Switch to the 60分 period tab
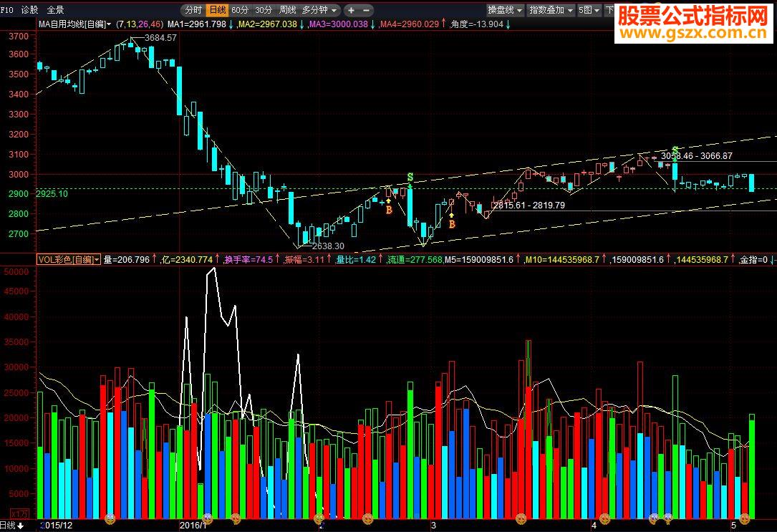Image resolution: width=777 pixels, height=532 pixels. pyautogui.click(x=240, y=10)
